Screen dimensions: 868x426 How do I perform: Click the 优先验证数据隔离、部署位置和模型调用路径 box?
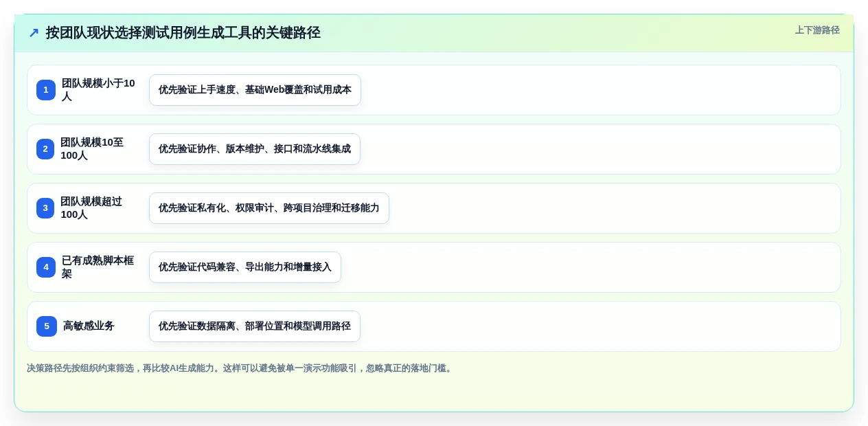[x=255, y=326]
